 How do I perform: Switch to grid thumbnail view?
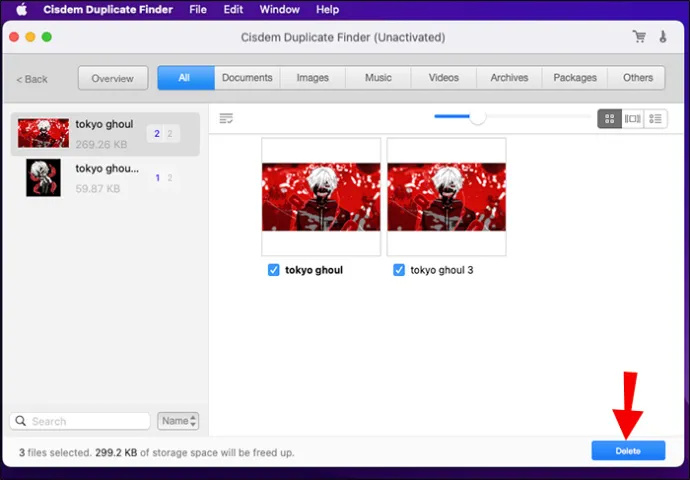(609, 119)
